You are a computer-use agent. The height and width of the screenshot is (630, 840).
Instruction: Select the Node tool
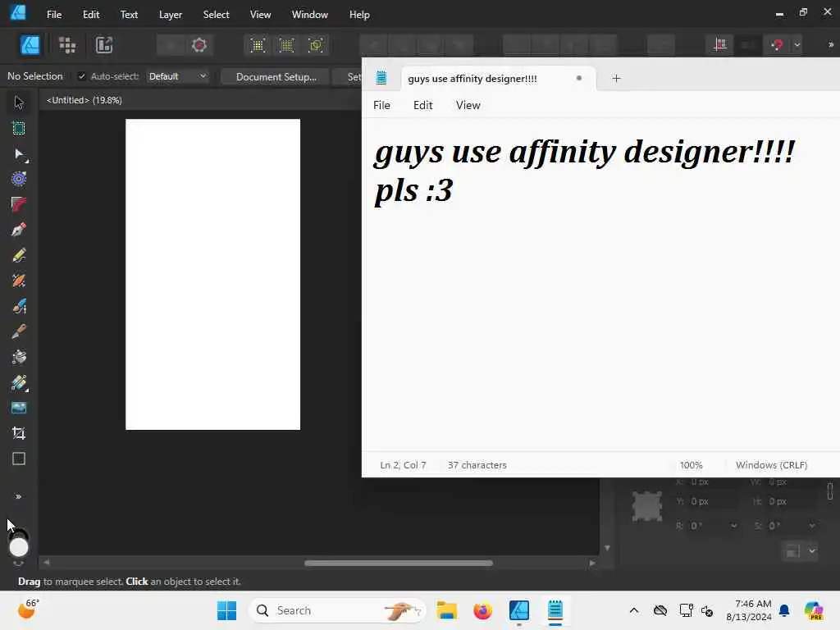[x=19, y=154]
